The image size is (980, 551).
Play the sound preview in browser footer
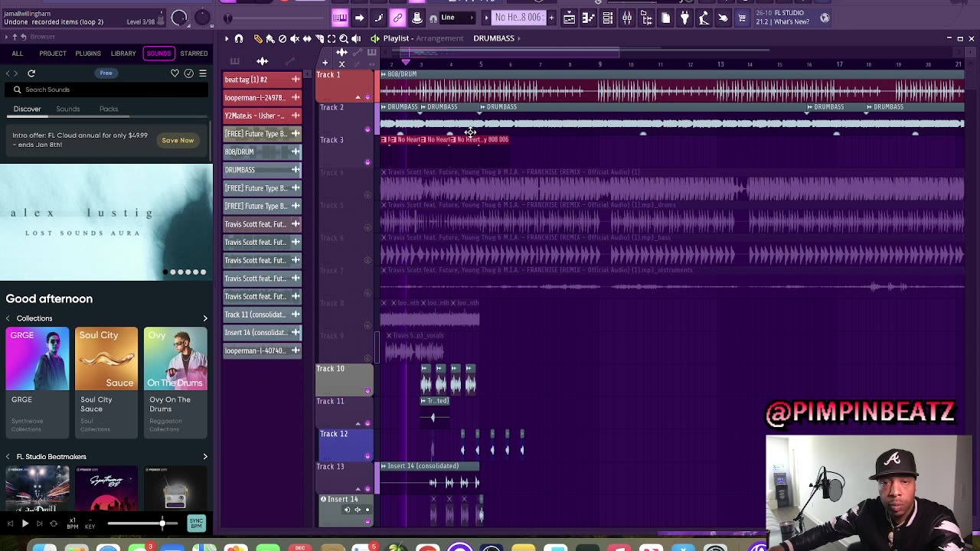point(24,523)
